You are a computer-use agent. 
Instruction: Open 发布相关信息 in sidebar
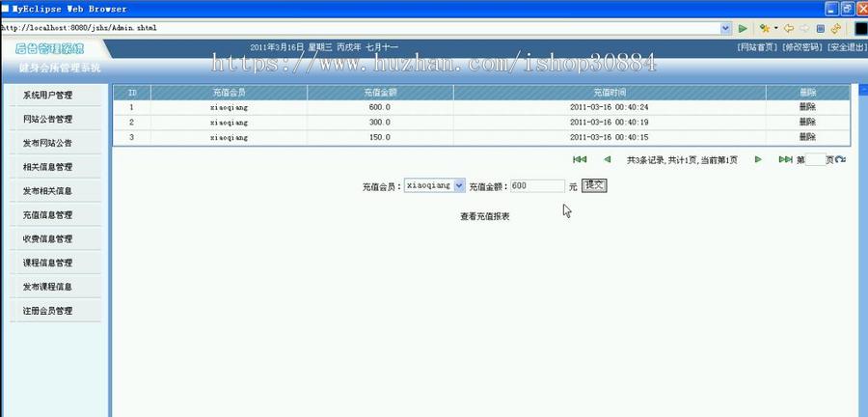47,191
